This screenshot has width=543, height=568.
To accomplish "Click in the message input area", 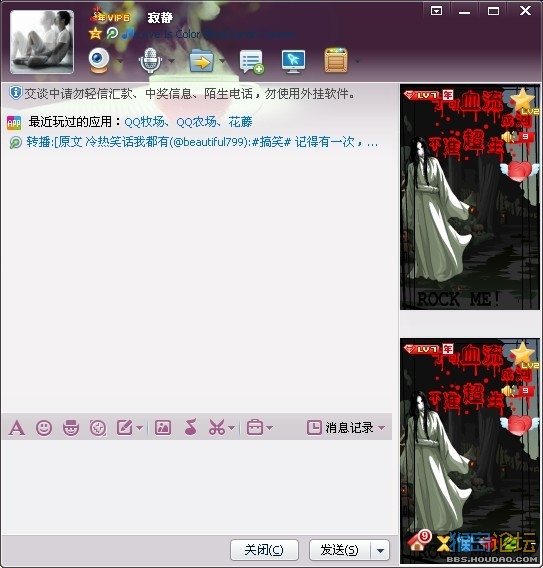I will click(197, 487).
